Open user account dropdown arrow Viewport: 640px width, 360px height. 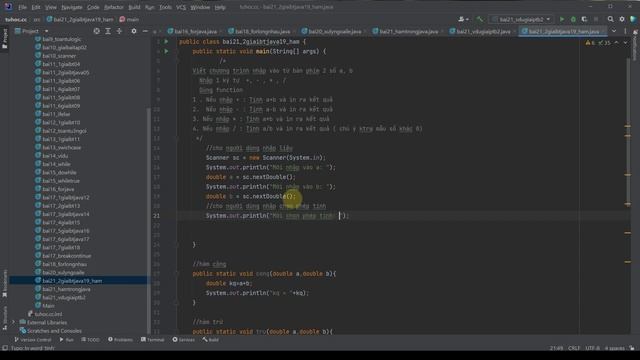tap(467, 19)
